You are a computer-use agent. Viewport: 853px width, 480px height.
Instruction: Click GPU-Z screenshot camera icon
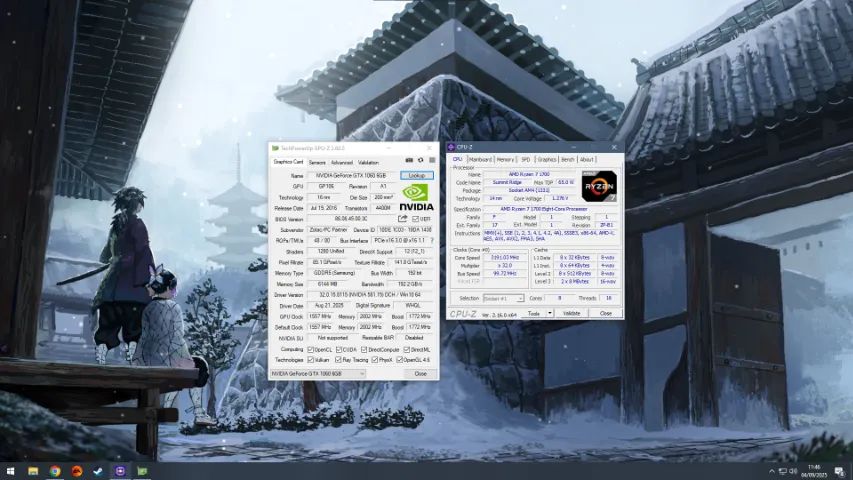[409, 160]
